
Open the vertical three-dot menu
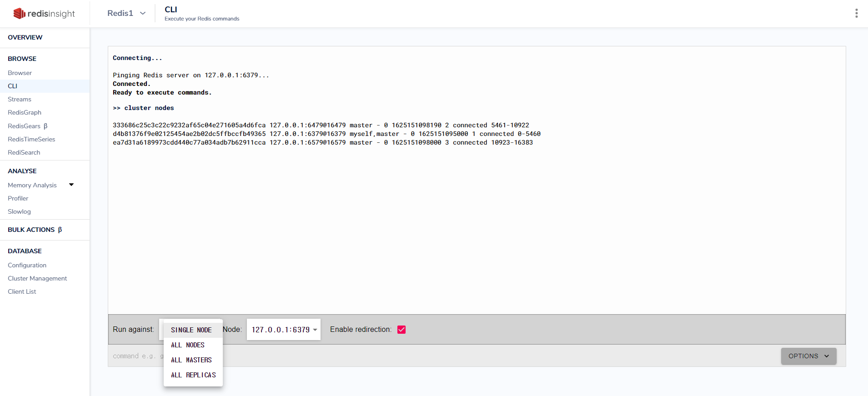pos(856,13)
